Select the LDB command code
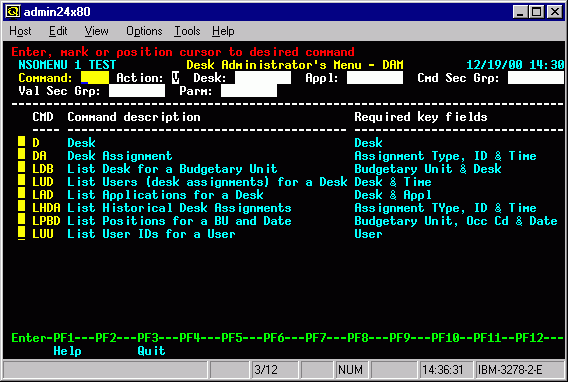The image size is (568, 382). coord(43,169)
